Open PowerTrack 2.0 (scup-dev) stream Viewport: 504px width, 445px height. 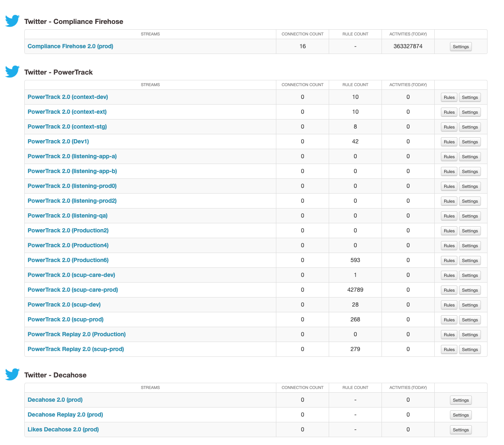point(64,304)
